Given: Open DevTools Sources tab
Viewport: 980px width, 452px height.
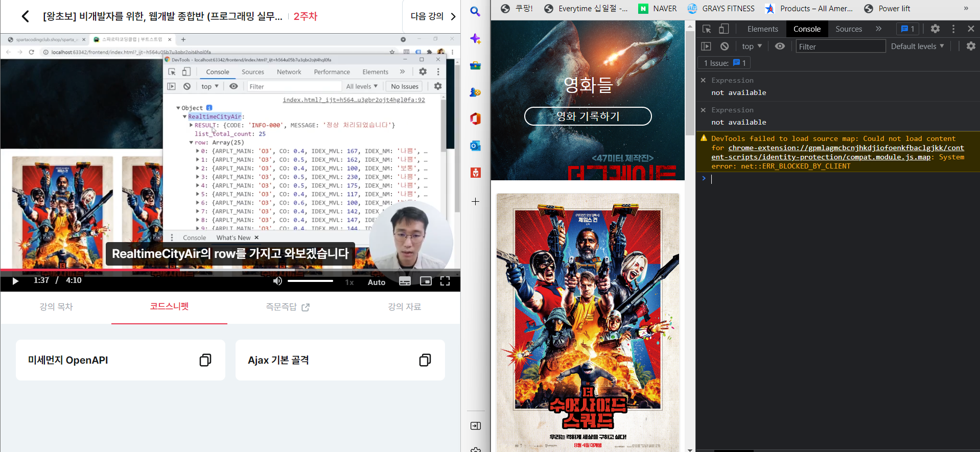Looking at the screenshot, I should (849, 29).
